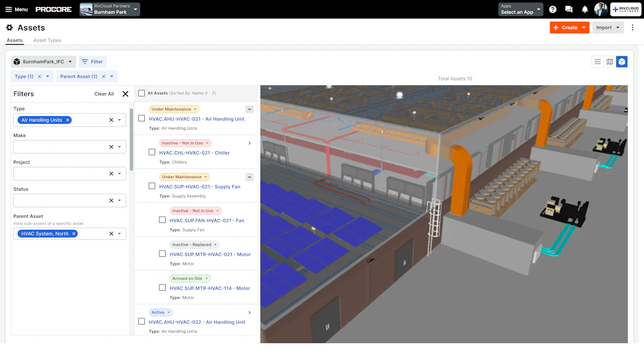Screen dimensions: 644x362
Task: Clear the Status filter field
Action: [x=111, y=201]
